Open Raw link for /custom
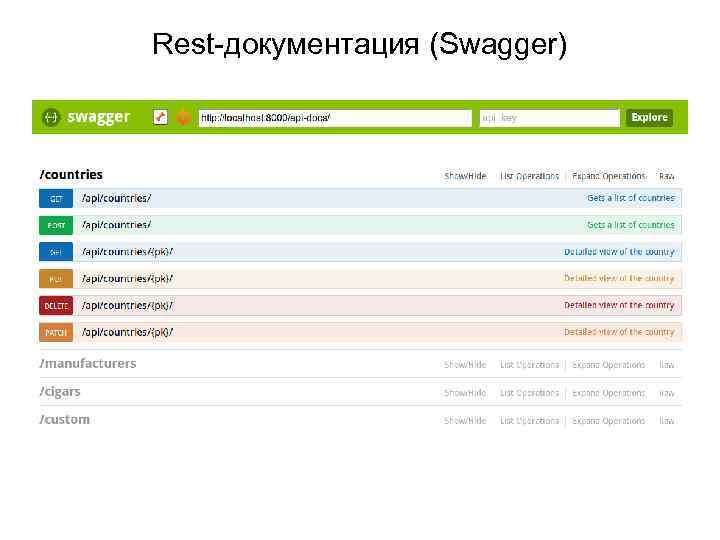Viewport: 720px width, 540px height. pyautogui.click(x=666, y=421)
